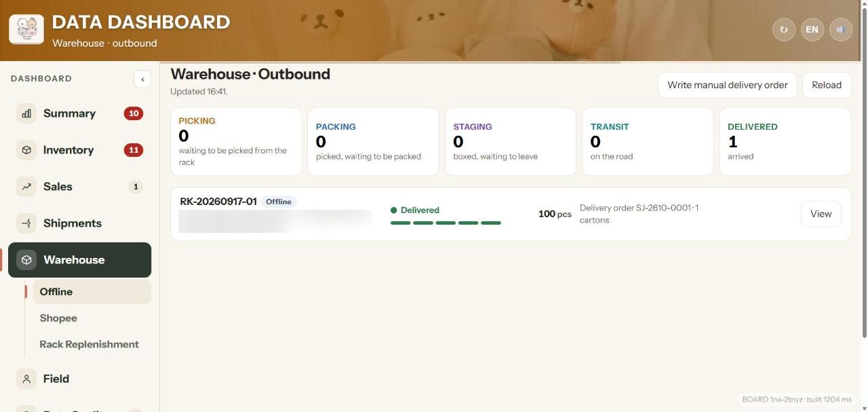Click the Offline tag on the order
Image resolution: width=868 pixels, height=412 pixels.
pyautogui.click(x=279, y=202)
